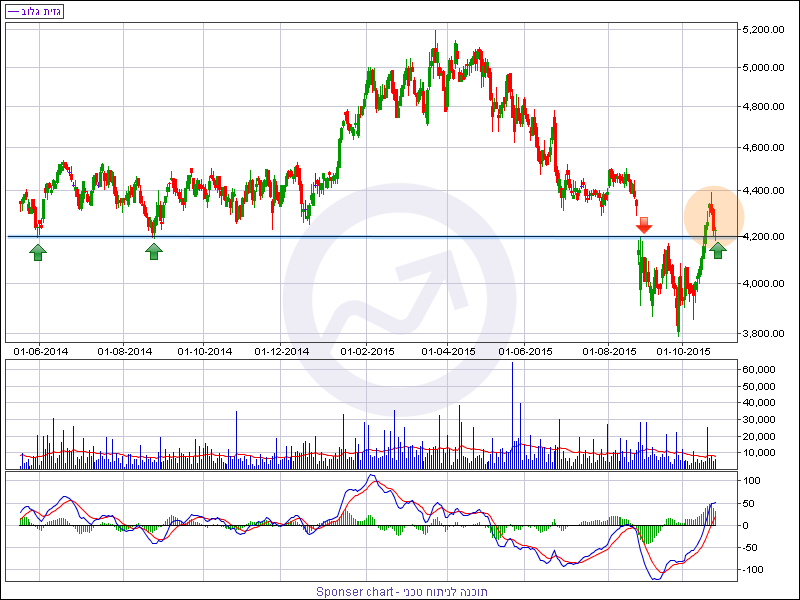Viewport: 800px width, 600px height.
Task: Click the orange highlight circle on recent candles
Action: coord(713,217)
